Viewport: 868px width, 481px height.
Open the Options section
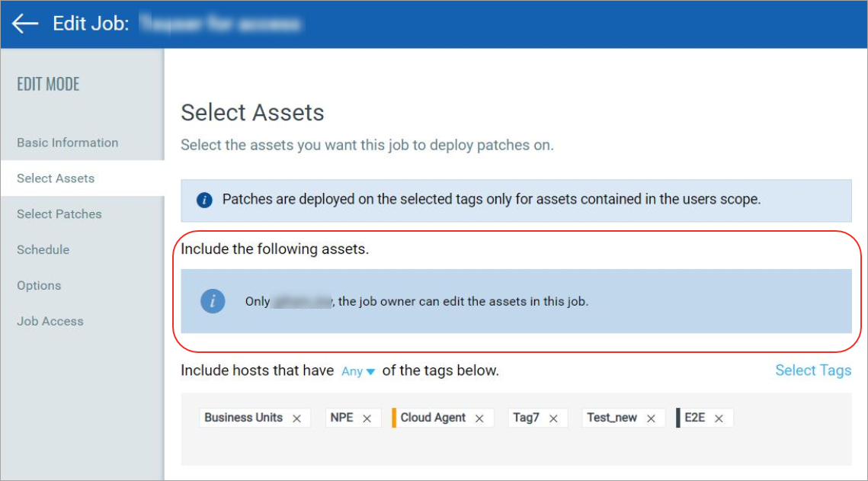coord(39,285)
